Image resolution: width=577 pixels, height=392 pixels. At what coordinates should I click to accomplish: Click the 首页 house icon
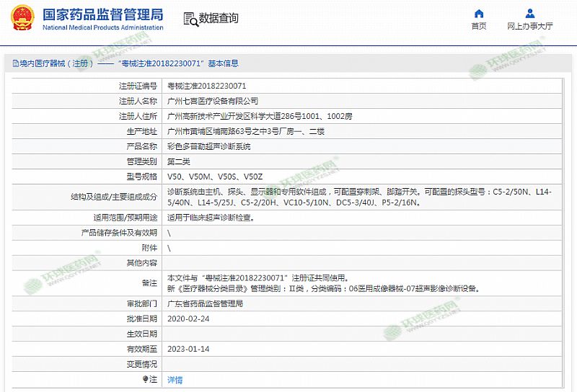479,13
